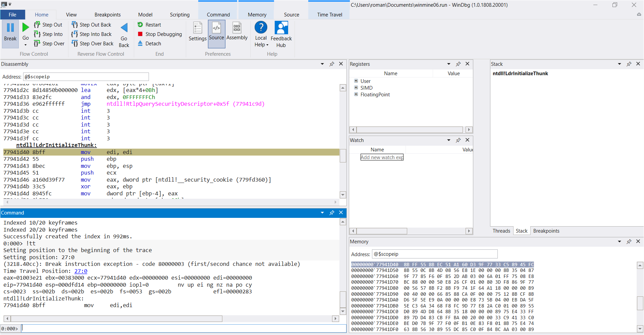Click Step Over Back

click(92, 43)
